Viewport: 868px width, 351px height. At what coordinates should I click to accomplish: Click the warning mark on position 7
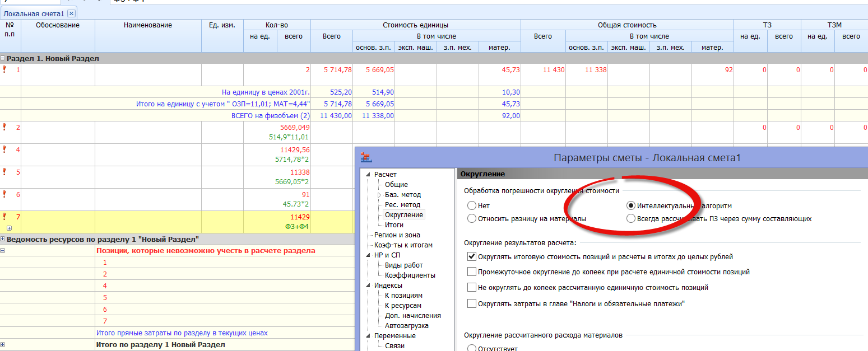pyautogui.click(x=4, y=217)
